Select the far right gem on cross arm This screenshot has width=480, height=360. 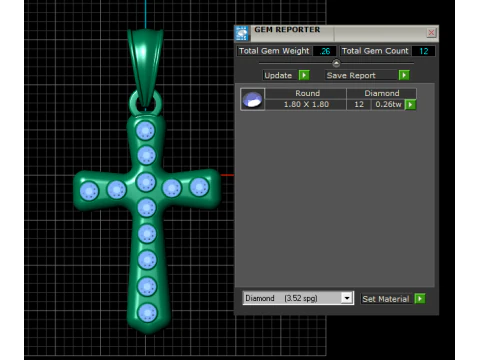point(199,187)
